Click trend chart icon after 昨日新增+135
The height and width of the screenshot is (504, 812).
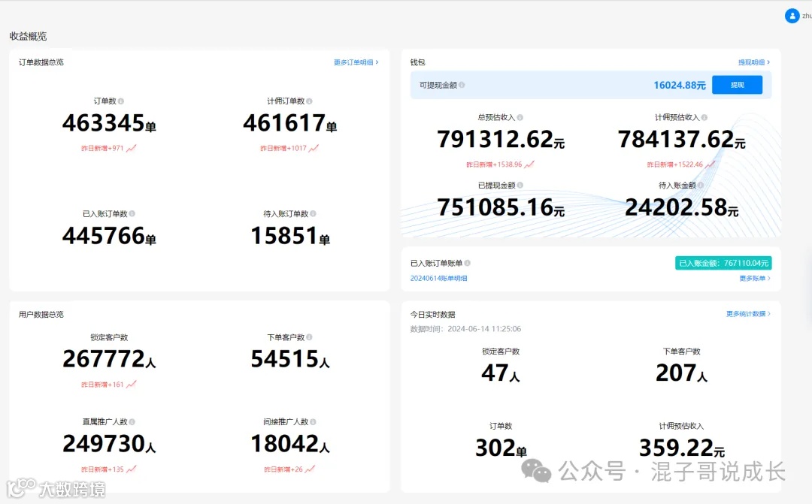(131, 469)
